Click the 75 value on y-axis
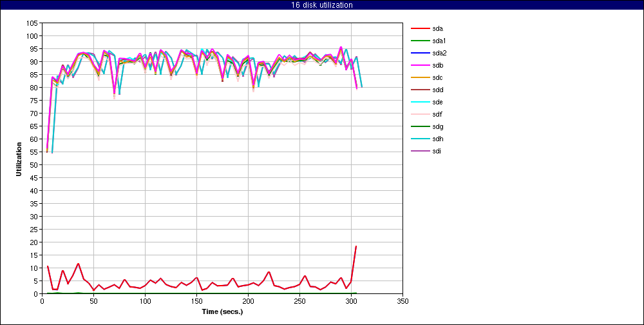Screen dimensions: 644x325 (x=35, y=101)
